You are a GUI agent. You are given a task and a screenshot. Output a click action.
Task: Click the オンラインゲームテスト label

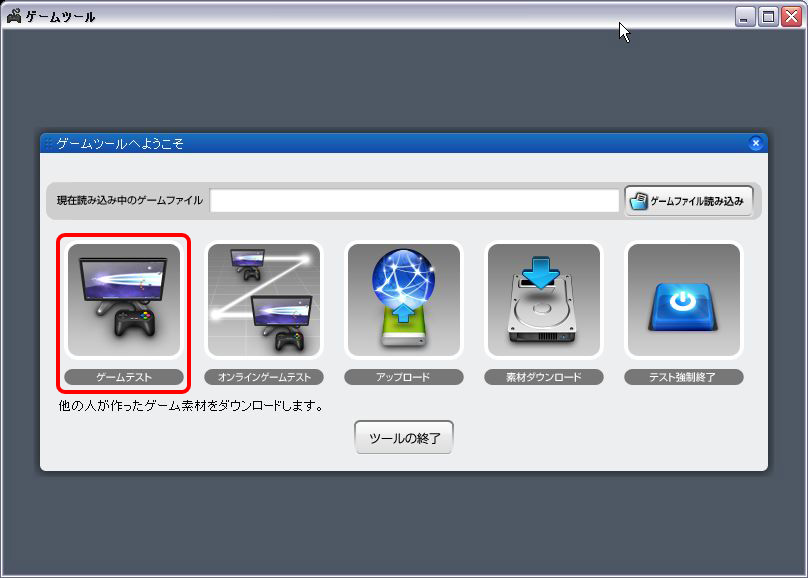click(x=264, y=378)
